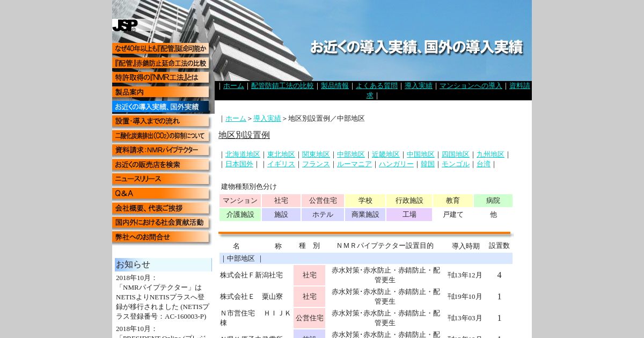Open 中国地区 region link
The image size is (644, 338).
click(421, 155)
